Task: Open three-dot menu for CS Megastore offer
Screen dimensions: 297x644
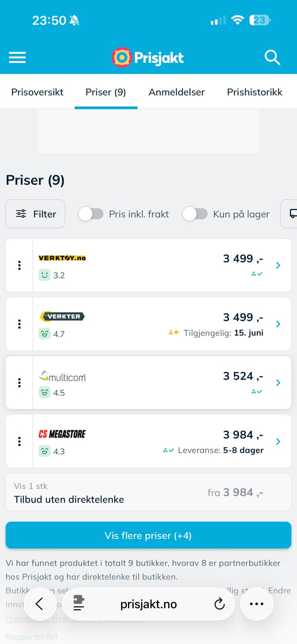Action: click(19, 442)
